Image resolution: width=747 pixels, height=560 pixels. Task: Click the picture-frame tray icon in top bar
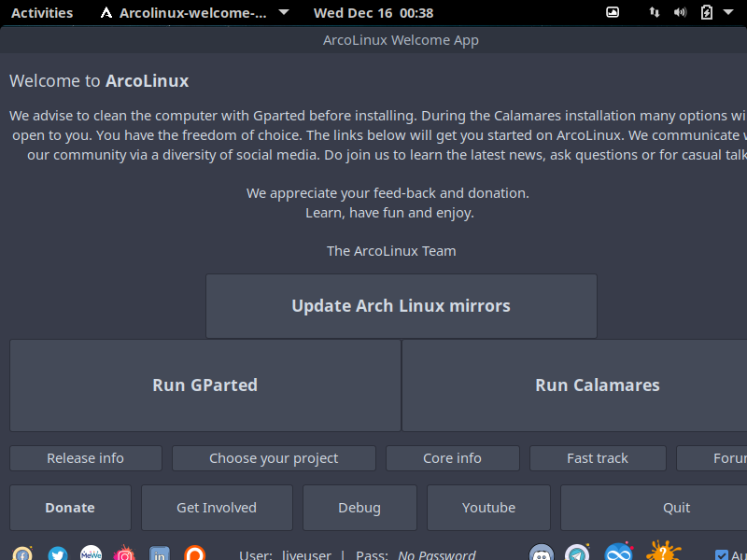pos(613,12)
